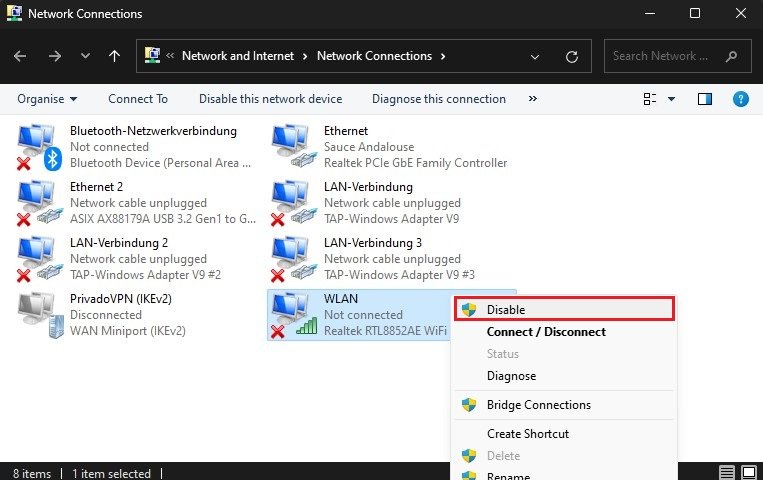Select the PrivadoVPN (IKEv2) connection icon
The width and height of the screenshot is (763, 480).
click(x=38, y=313)
